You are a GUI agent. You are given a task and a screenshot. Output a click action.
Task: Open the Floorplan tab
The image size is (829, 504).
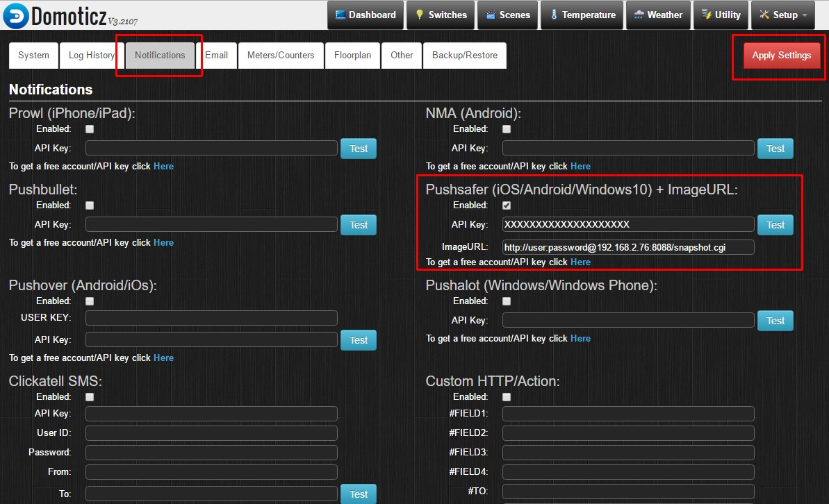click(352, 56)
